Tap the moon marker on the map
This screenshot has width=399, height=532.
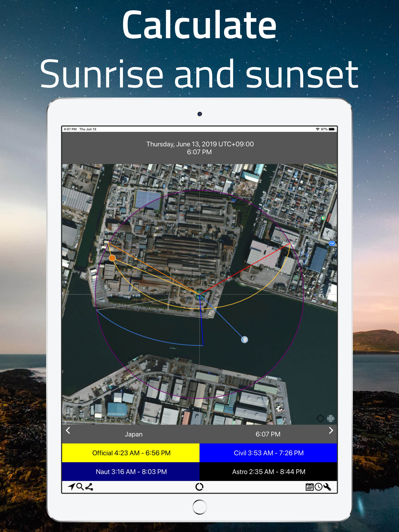tap(245, 340)
